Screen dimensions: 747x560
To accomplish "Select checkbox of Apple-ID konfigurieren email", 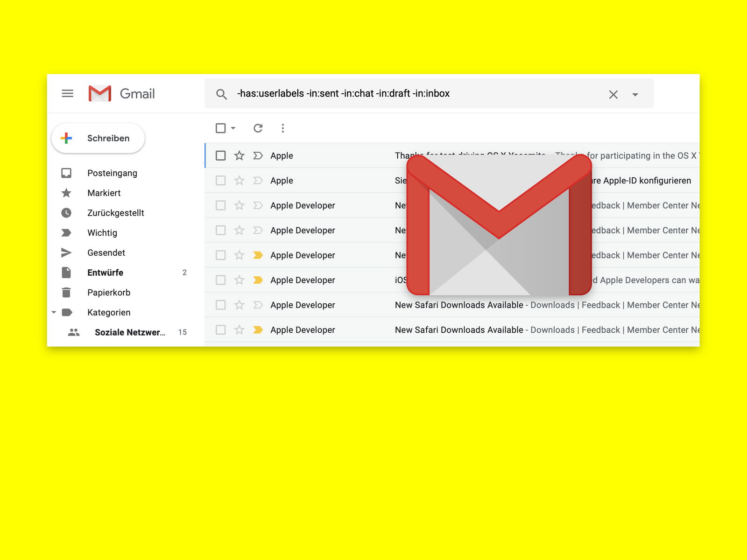I will click(221, 181).
